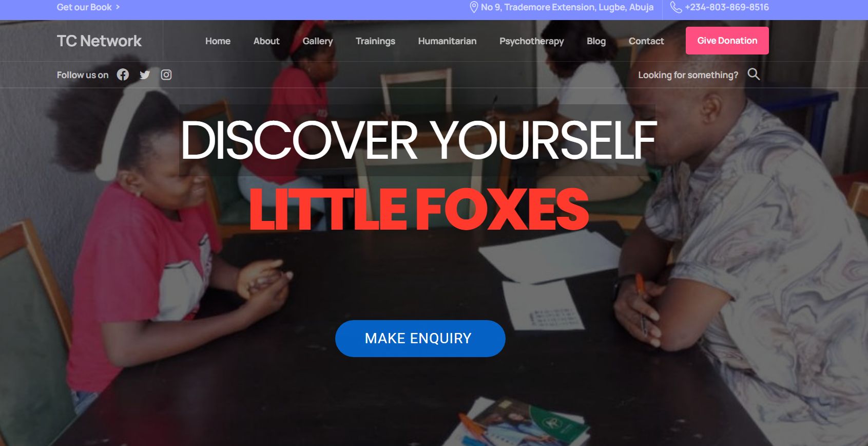Click the location pin icon

tap(474, 7)
